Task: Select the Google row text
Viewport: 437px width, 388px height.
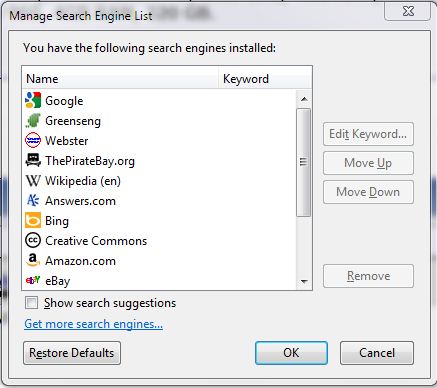Action: pos(64,101)
